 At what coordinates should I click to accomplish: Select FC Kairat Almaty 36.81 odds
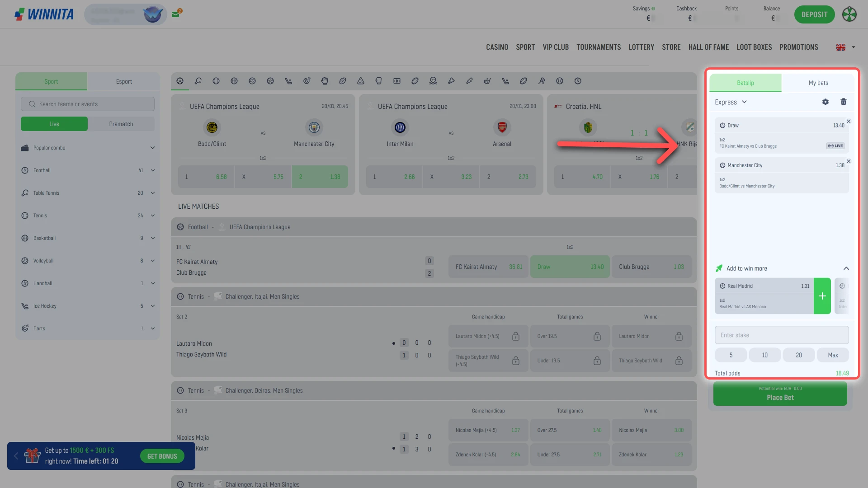[x=488, y=267]
